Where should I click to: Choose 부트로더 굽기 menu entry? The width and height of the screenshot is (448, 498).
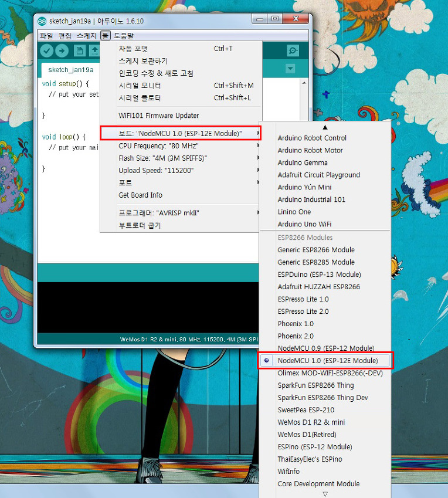tap(181, 225)
